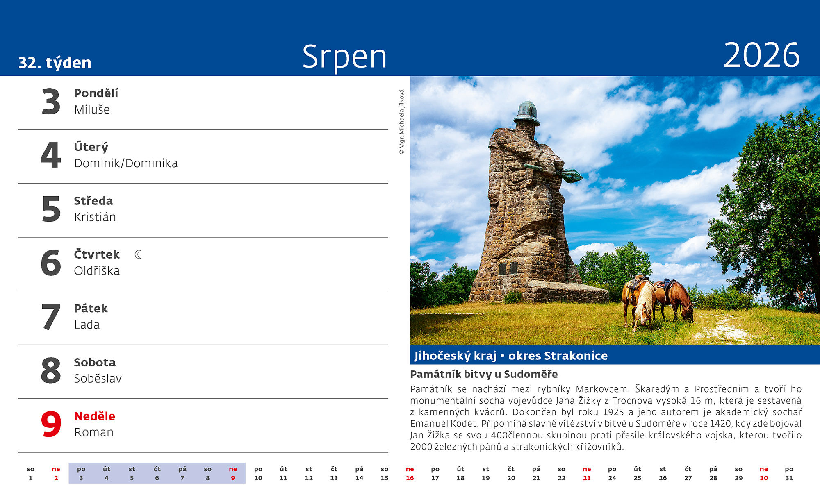Click the red Neděle 9 Roman entry
Screen dimensions: 820x504
pos(94,424)
